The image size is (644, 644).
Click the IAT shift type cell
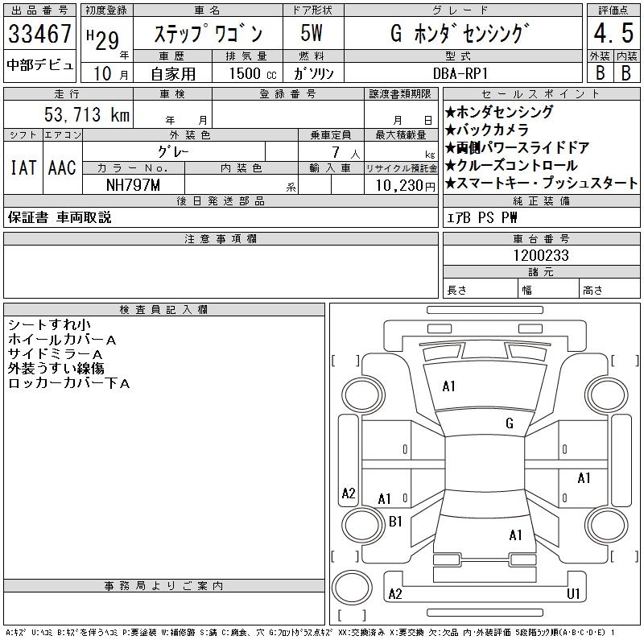pos(23,168)
